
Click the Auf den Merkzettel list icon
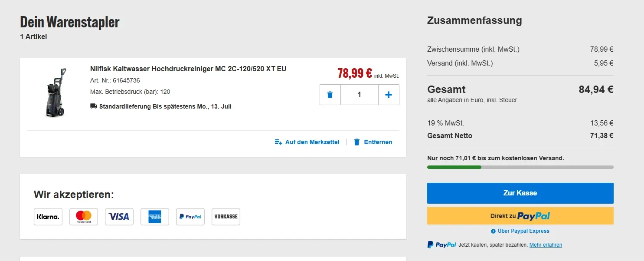pos(278,142)
